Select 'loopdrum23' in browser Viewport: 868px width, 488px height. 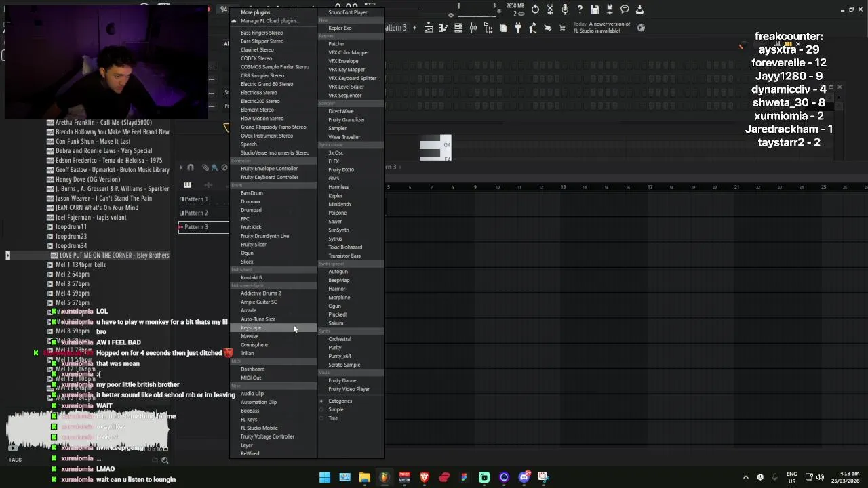[x=71, y=237]
